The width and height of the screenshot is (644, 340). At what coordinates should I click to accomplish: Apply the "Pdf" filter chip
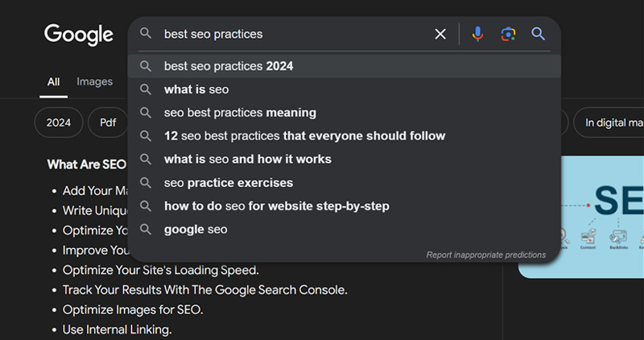tap(108, 123)
